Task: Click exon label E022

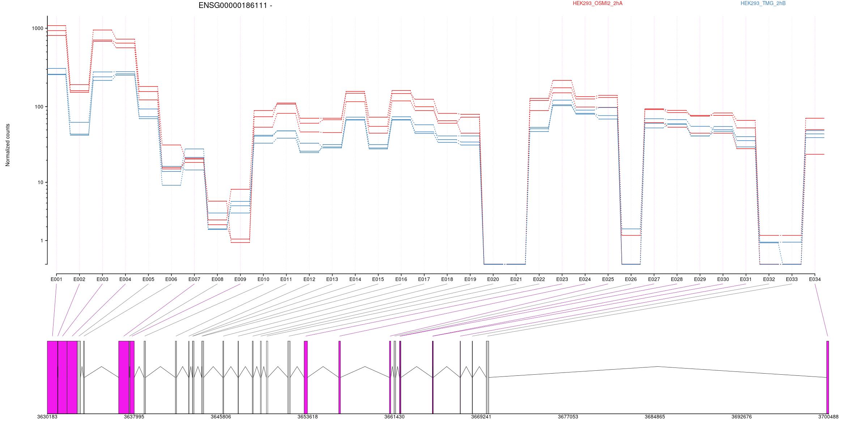Action: (x=539, y=279)
